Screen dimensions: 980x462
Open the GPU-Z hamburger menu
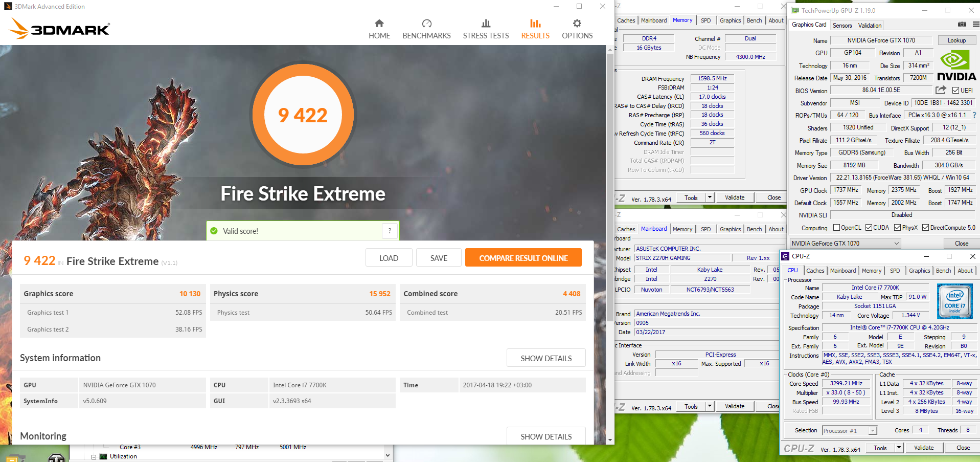(x=975, y=24)
